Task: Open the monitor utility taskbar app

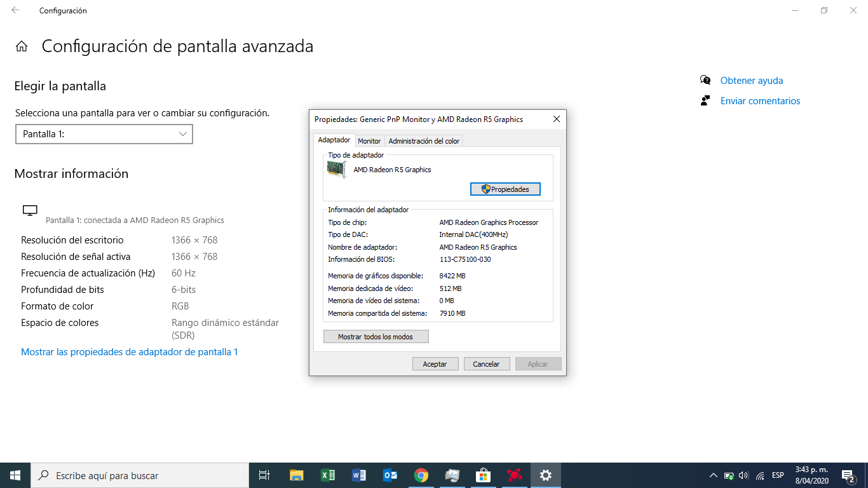Action: click(452, 475)
